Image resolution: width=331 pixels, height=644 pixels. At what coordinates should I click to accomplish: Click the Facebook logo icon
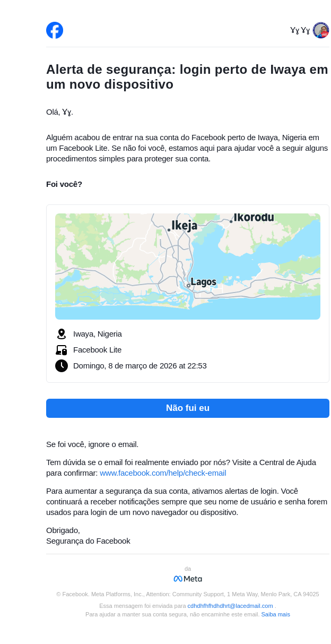point(55,30)
